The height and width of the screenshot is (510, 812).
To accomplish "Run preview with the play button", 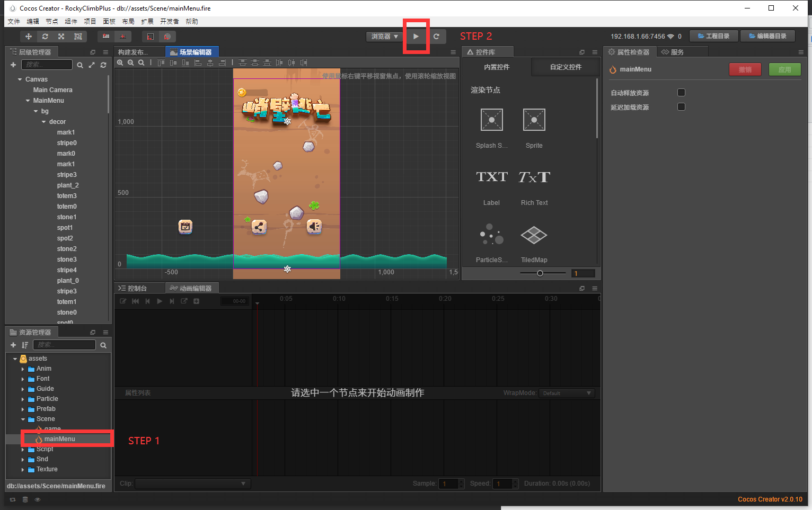I will (416, 37).
